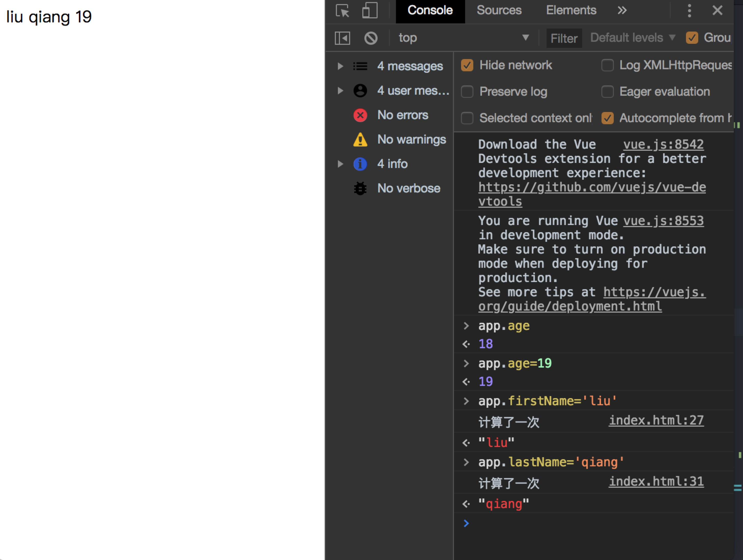Select the No verbose bug icon

pyautogui.click(x=360, y=188)
